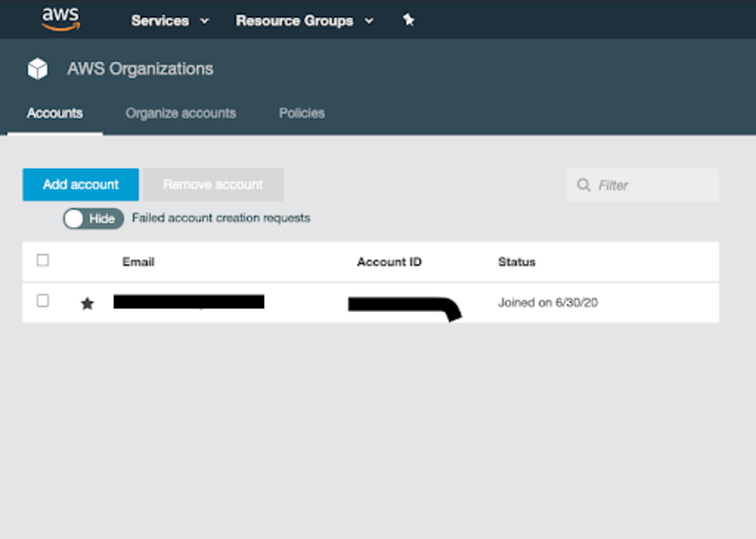
Task: Click the AWS Organizations title
Action: click(140, 69)
